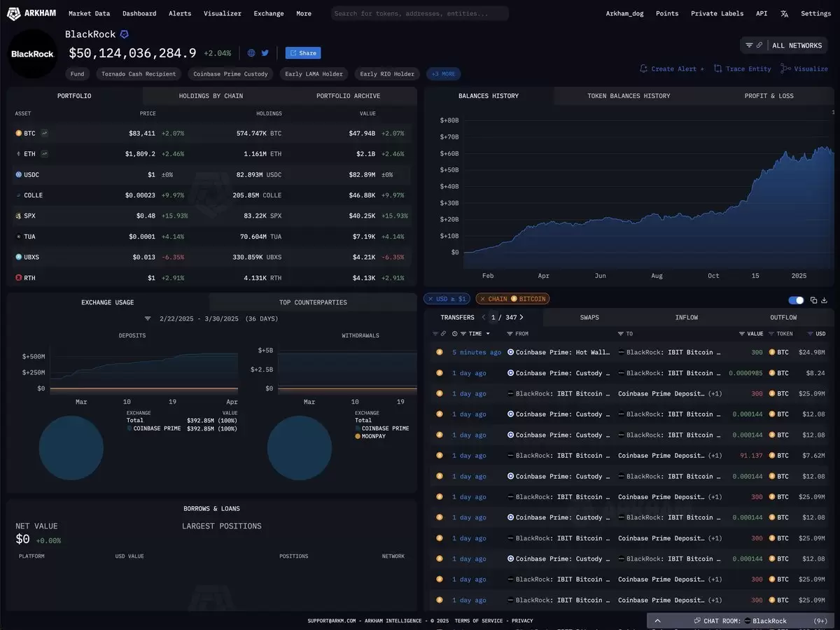Copy transfers with the copy icon
This screenshot has height=630, width=840.
[813, 300]
